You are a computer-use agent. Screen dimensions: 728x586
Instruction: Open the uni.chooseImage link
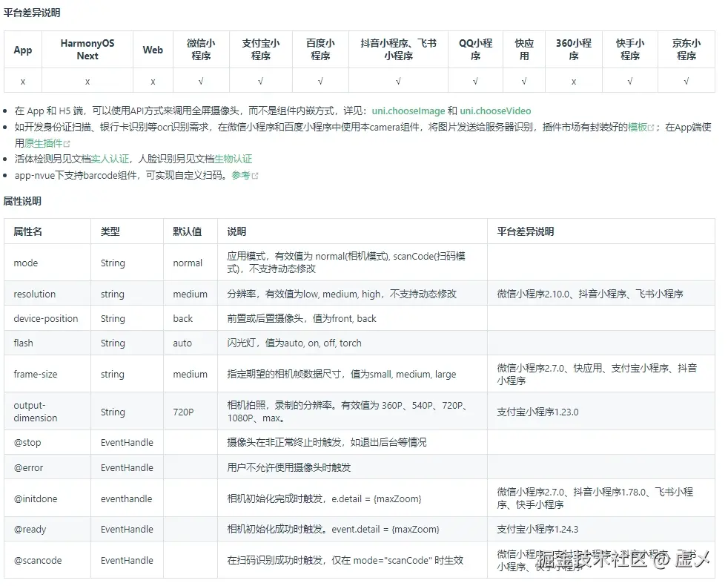point(408,111)
